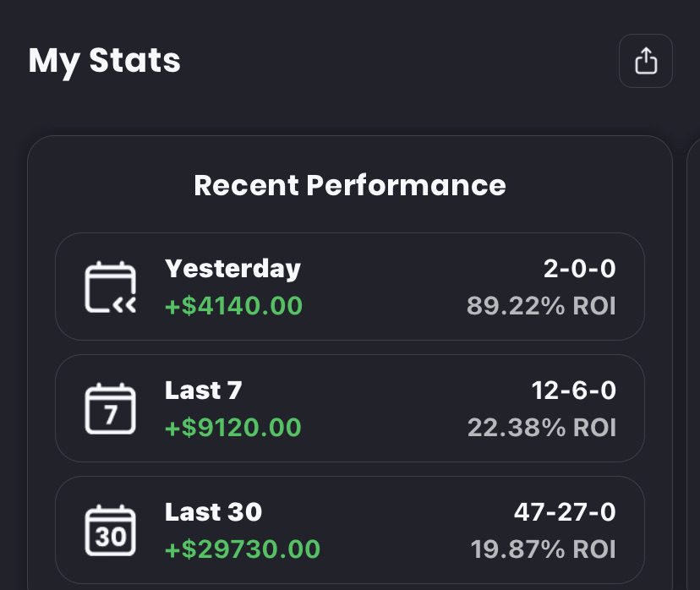Click the 89.22% ROI value
This screenshot has width=700, height=590.
click(x=541, y=305)
